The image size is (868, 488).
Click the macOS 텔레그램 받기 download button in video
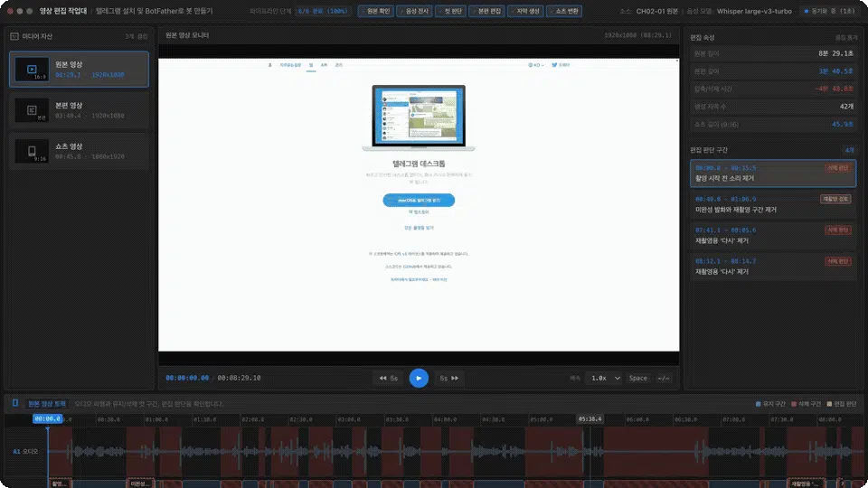[x=419, y=201]
